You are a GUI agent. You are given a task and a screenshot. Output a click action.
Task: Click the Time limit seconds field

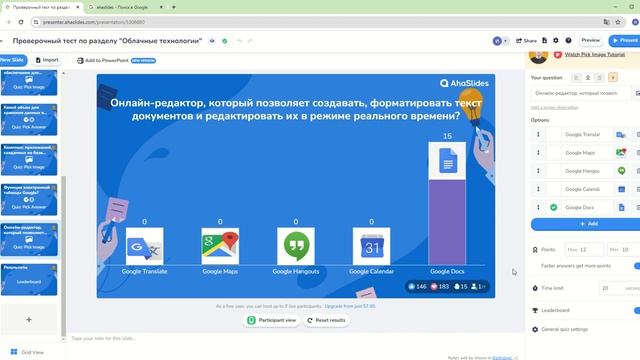(619, 288)
